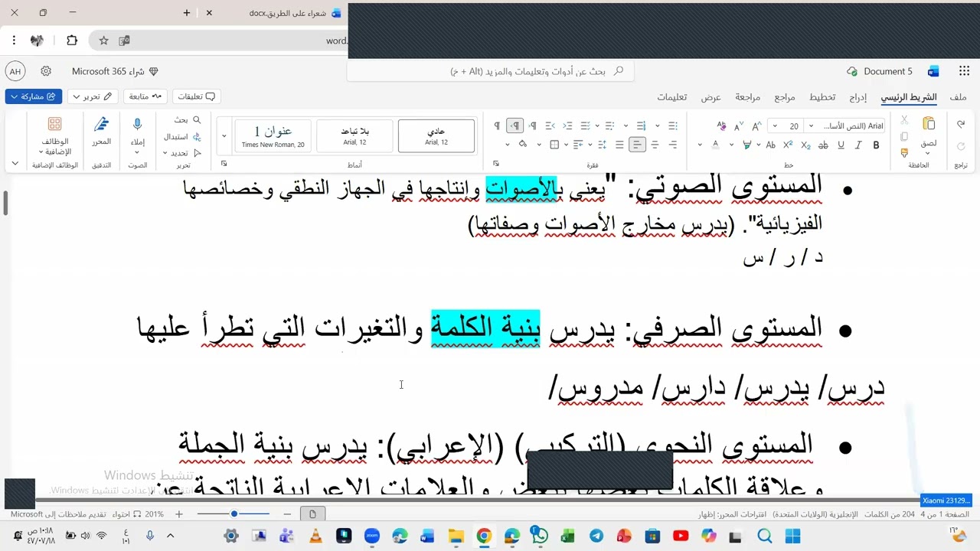
Task: Select the بلا تباعد style
Action: (354, 135)
